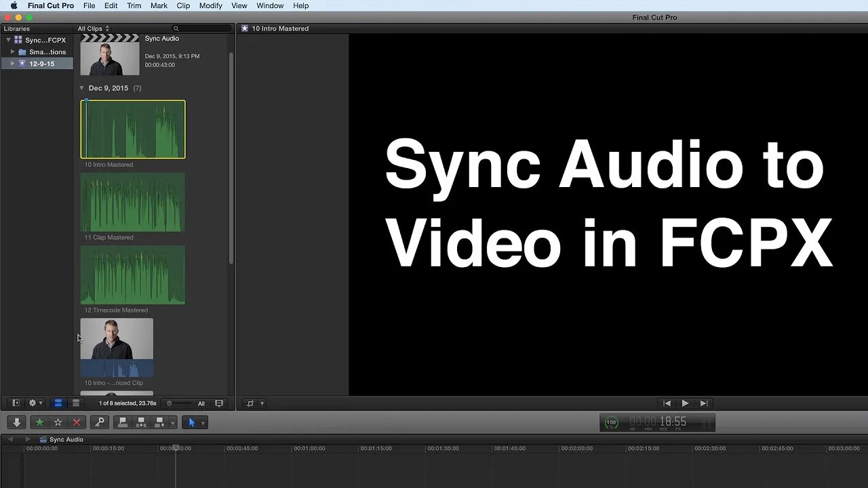This screenshot has height=488, width=868.
Task: Jump to previous edit point in viewer
Action: click(x=667, y=403)
